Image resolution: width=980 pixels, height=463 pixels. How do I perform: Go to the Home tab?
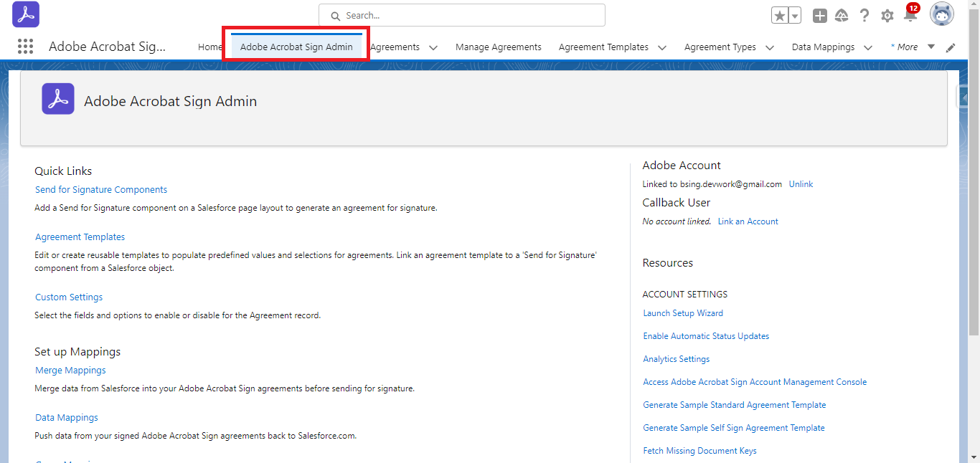[209, 47]
